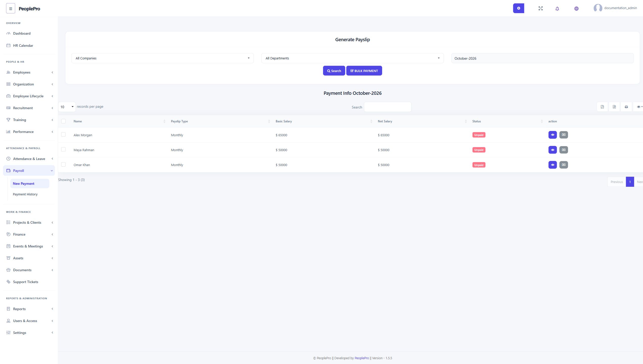
Task: Click the Search payslip button
Action: 334,71
